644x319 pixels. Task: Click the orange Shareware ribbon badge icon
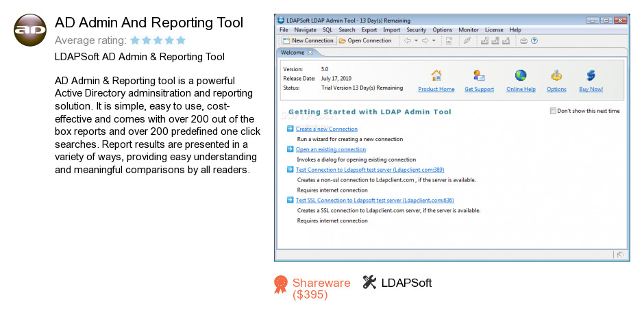[x=281, y=284]
